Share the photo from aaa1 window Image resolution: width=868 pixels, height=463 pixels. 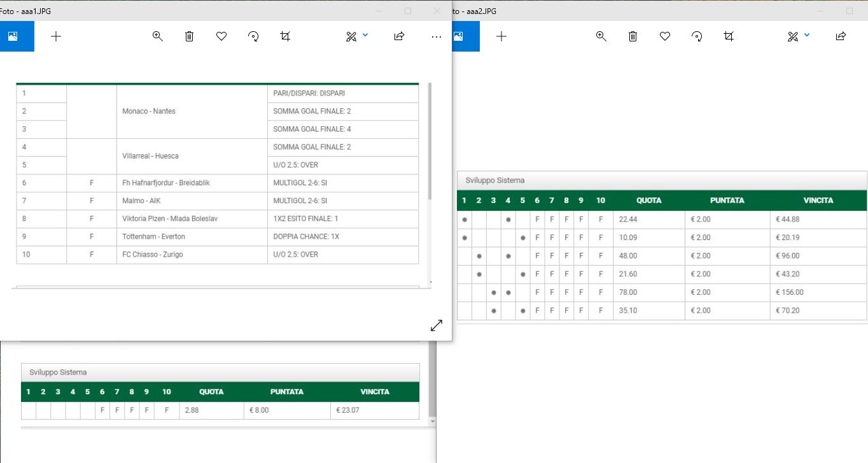point(399,36)
